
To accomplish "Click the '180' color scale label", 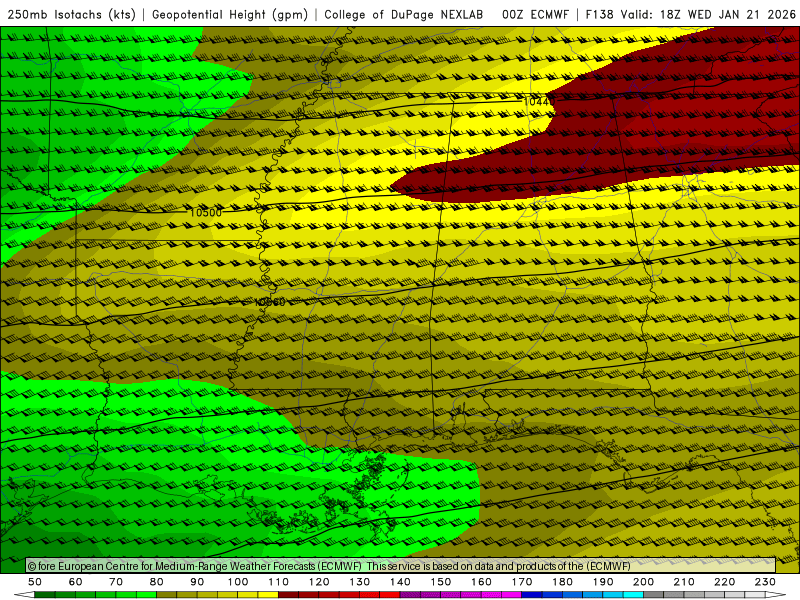I will click(x=562, y=582).
